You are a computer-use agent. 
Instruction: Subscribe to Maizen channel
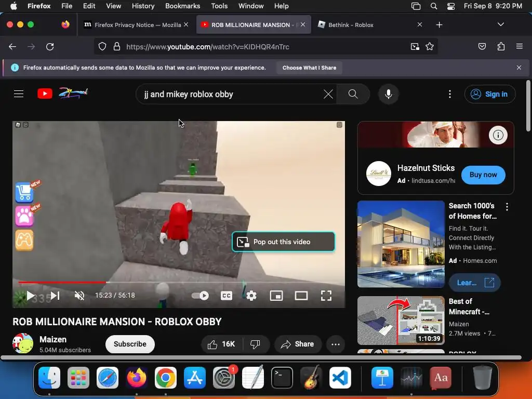130,344
